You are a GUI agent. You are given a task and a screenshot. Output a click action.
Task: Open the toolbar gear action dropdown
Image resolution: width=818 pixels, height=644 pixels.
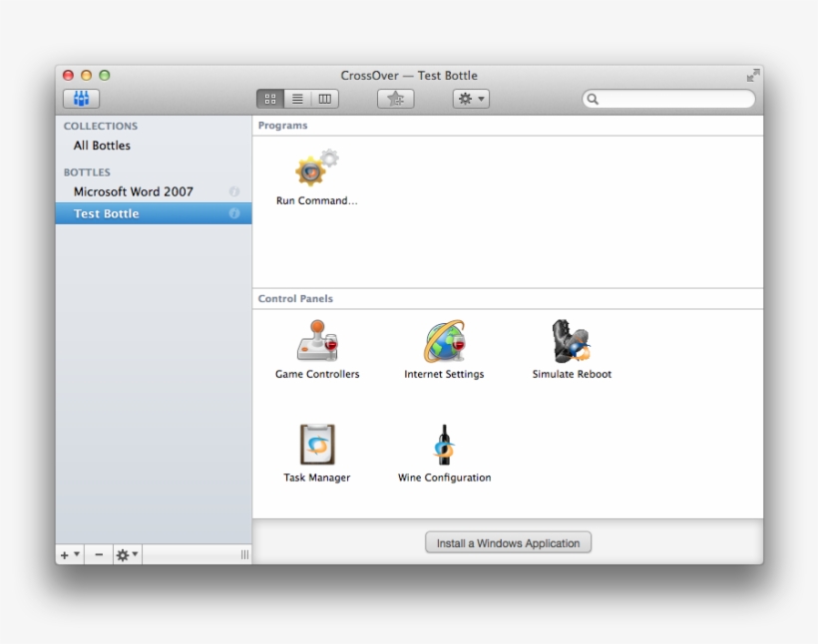(471, 99)
